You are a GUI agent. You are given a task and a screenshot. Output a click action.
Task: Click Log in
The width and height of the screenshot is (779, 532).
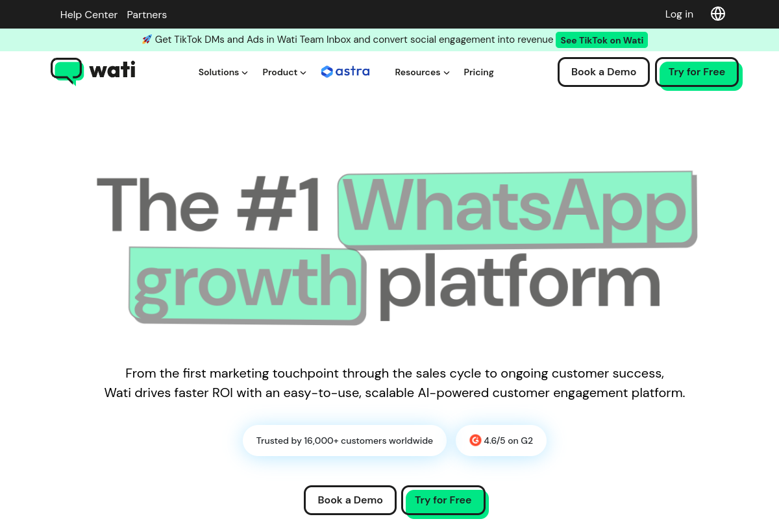pos(679,14)
